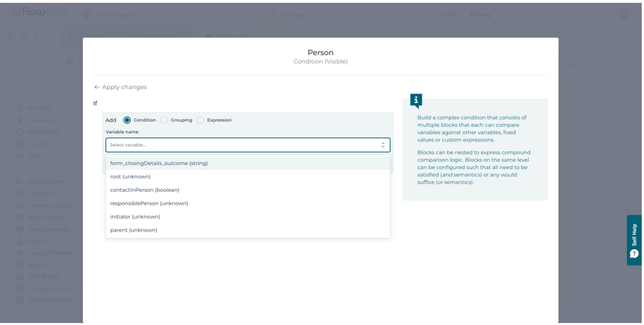Image resolution: width=644 pixels, height=325 pixels.
Task: Pick responsiblePerson (unknown) from list
Action: coord(149,203)
